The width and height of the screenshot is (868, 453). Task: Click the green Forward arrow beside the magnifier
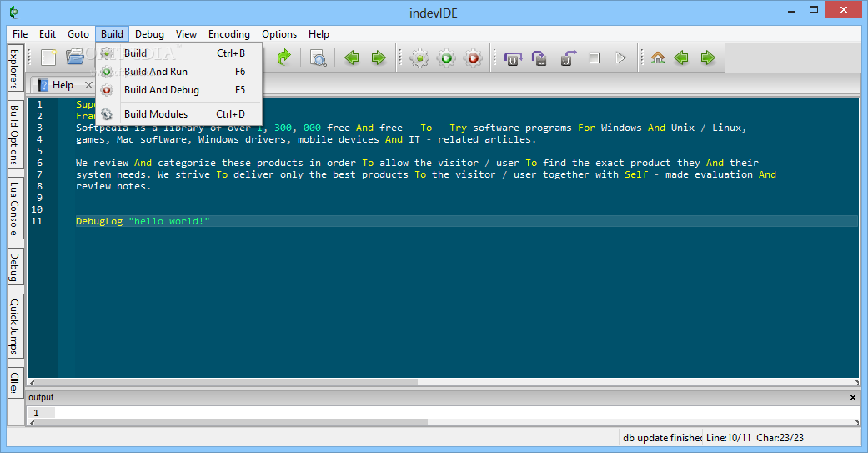click(x=379, y=58)
